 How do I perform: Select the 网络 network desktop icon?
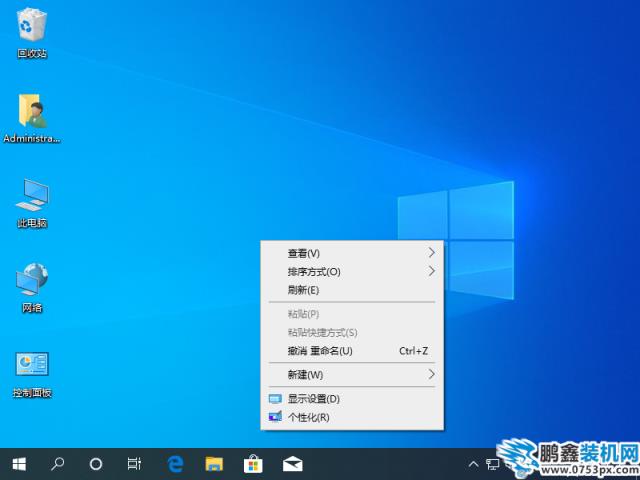(32, 280)
